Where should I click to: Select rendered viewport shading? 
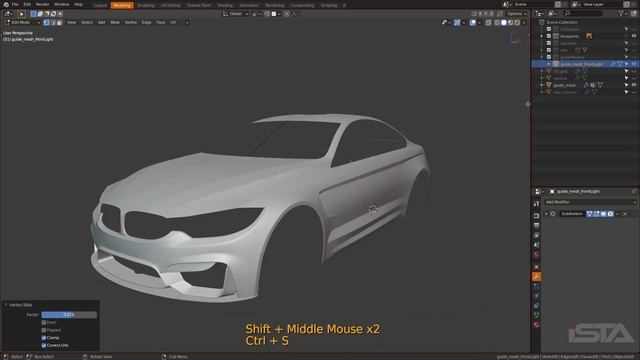517,23
